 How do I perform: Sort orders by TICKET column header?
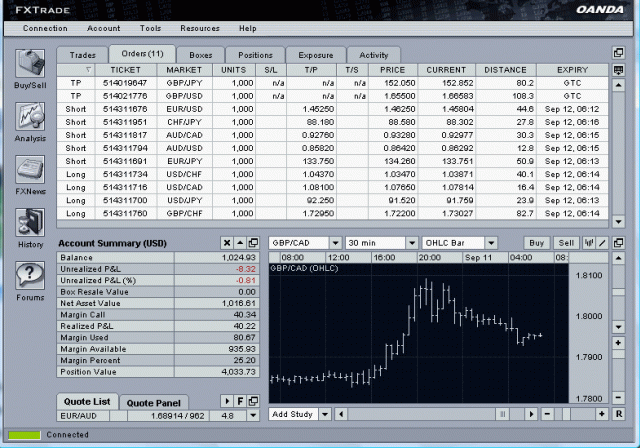click(126, 70)
